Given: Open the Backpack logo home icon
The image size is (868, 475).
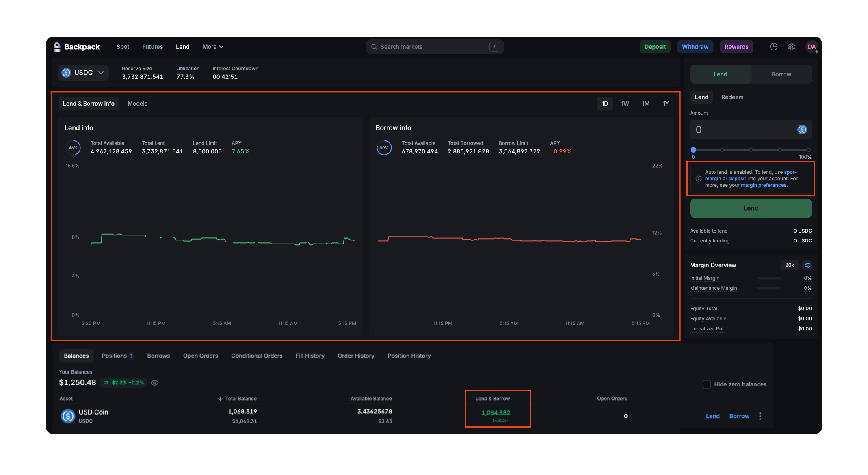Looking at the screenshot, I should (x=57, y=46).
